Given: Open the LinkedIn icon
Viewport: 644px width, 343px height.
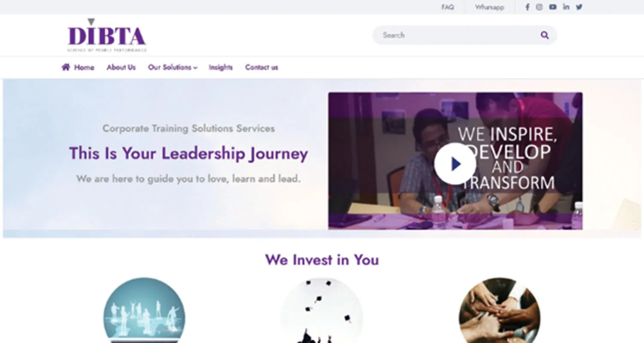Looking at the screenshot, I should pos(566,7).
